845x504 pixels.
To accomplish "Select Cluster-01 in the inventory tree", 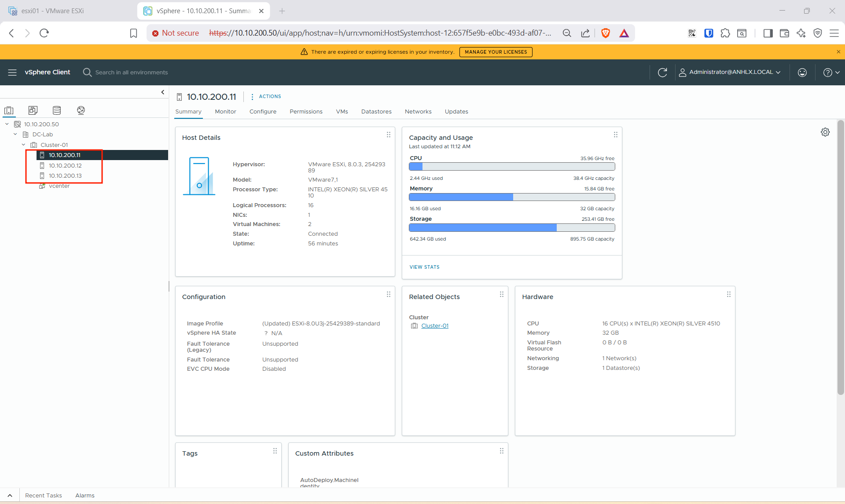I will [54, 145].
